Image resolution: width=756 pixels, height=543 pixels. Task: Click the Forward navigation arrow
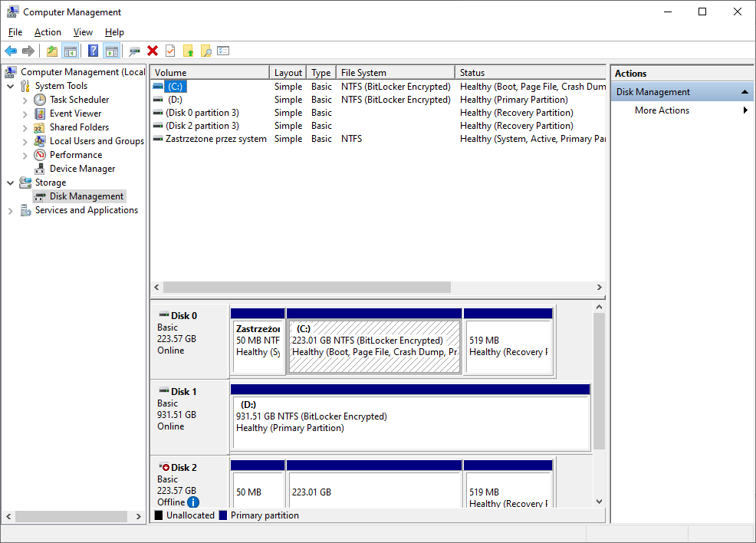(x=28, y=51)
